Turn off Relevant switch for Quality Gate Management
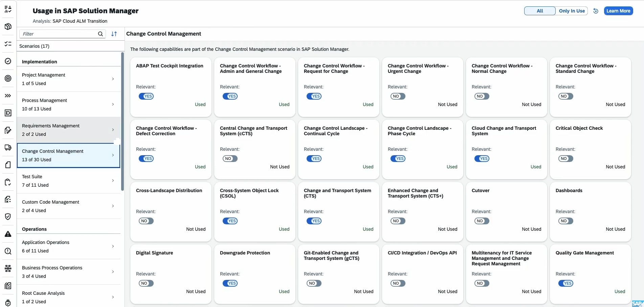The image size is (644, 307). (565, 283)
